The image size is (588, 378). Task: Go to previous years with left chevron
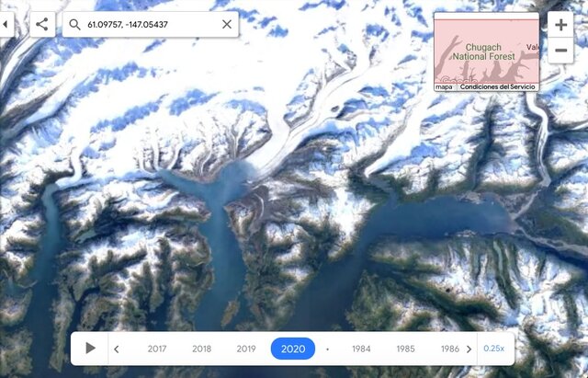click(117, 349)
